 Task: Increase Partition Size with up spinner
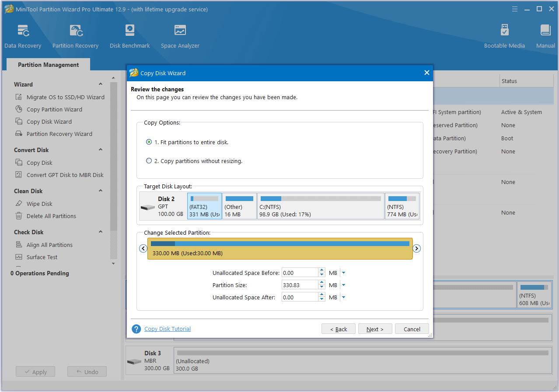[322, 282]
